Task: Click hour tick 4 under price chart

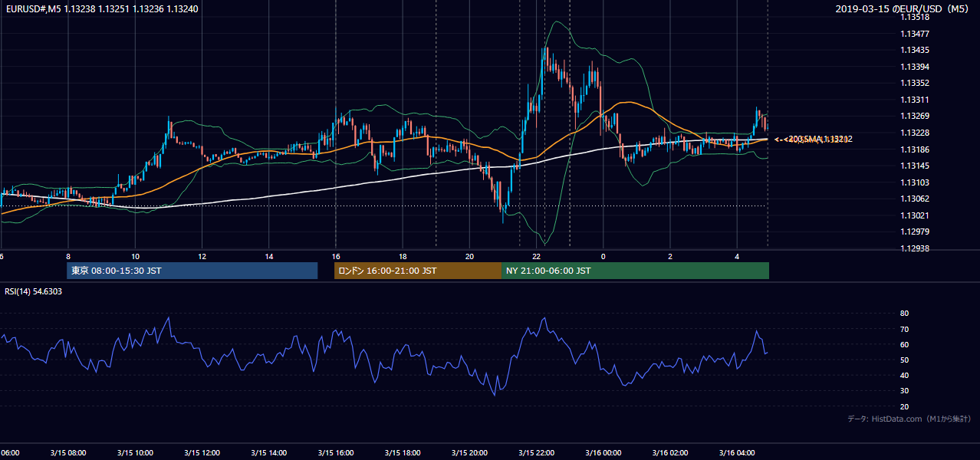Action: click(737, 256)
